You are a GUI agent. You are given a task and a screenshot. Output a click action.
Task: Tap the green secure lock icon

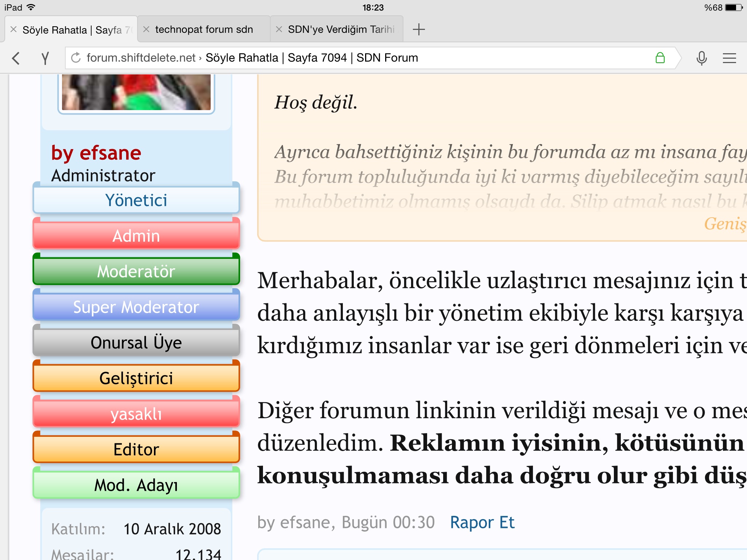click(660, 58)
